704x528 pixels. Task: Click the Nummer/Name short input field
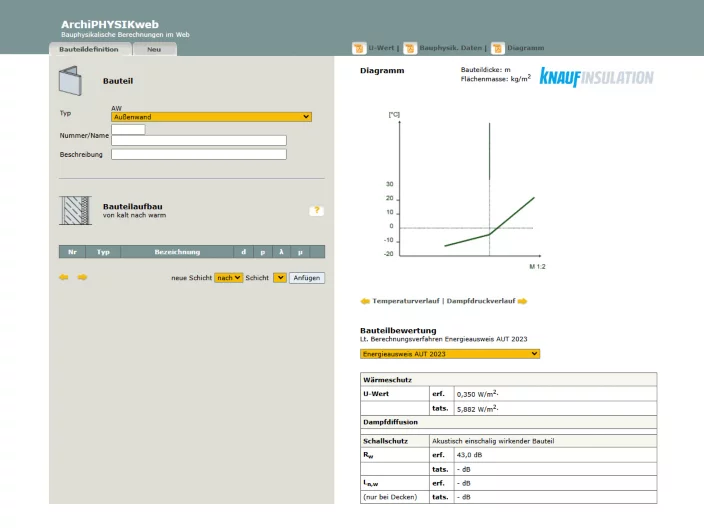(x=128, y=129)
